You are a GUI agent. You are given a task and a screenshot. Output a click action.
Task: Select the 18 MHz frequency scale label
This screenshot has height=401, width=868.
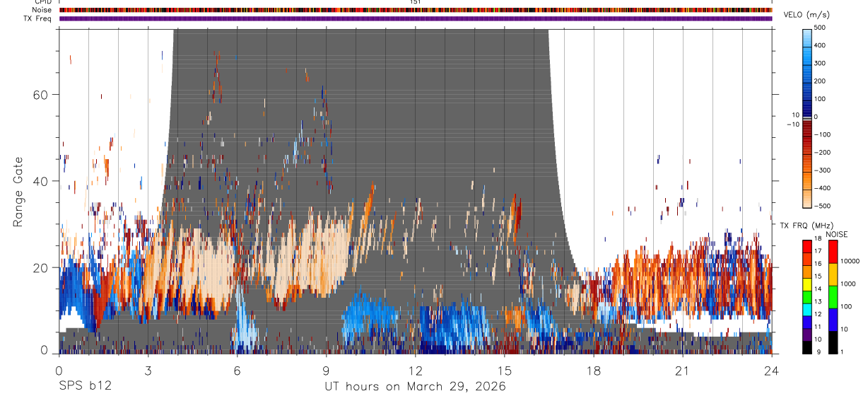[x=819, y=239]
